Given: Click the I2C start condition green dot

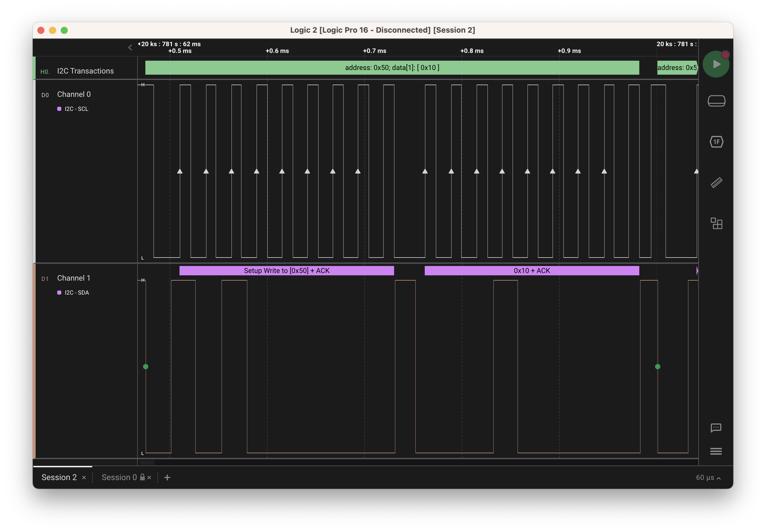Looking at the screenshot, I should tap(145, 367).
